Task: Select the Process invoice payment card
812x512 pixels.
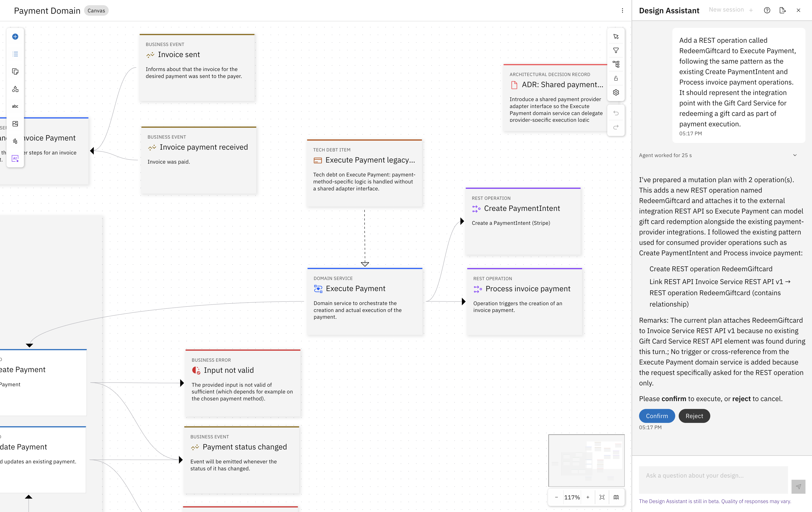Action: coord(524,302)
